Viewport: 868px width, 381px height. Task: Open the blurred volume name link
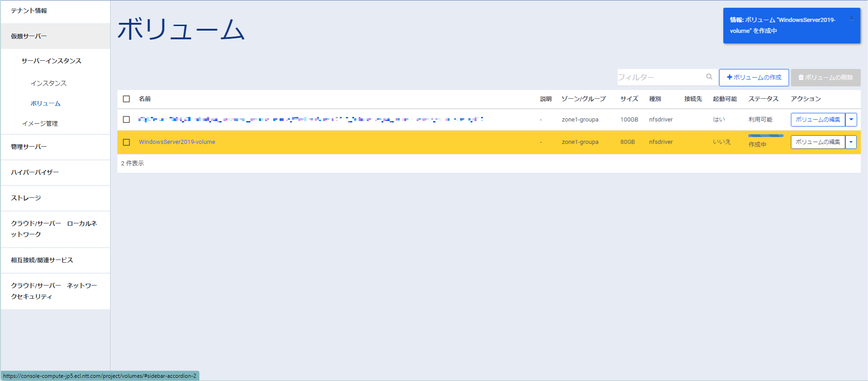[x=311, y=119]
